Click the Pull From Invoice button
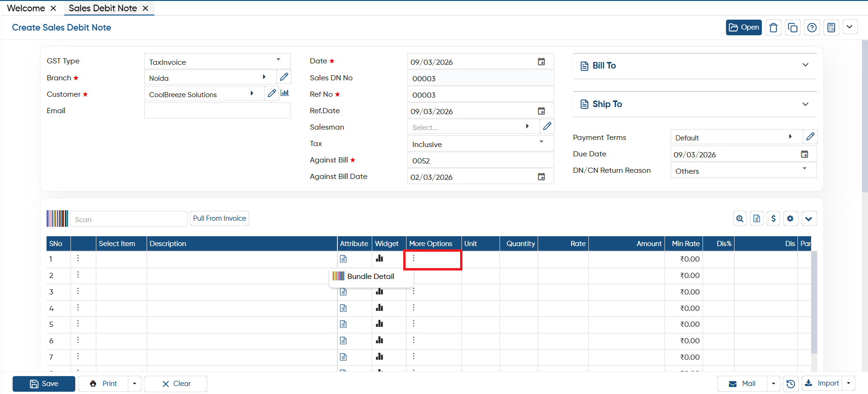Viewport: 868px width, 394px height. (x=219, y=218)
